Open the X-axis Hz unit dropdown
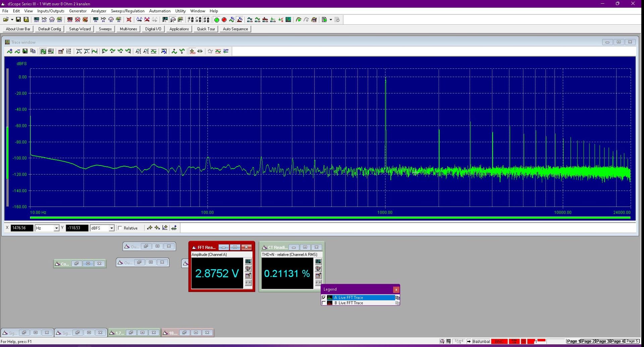 (x=56, y=228)
